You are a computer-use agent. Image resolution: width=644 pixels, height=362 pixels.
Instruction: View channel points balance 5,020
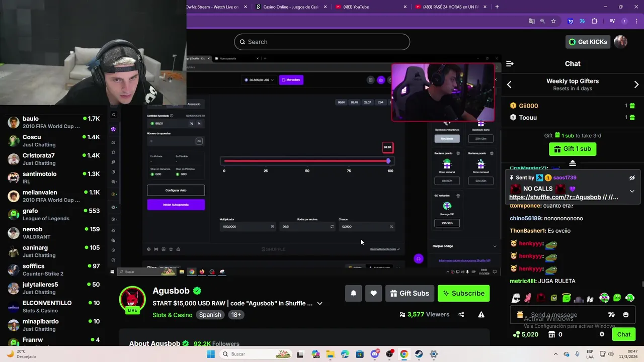525,334
